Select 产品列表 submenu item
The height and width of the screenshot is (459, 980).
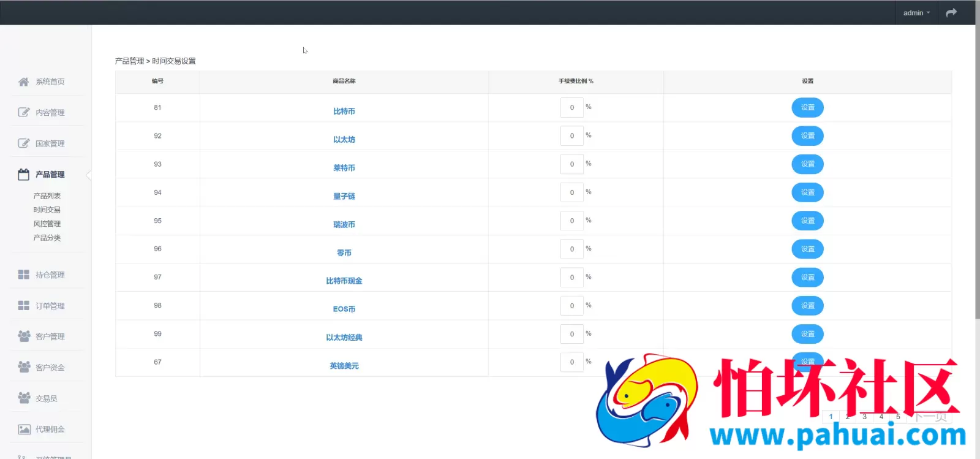47,196
